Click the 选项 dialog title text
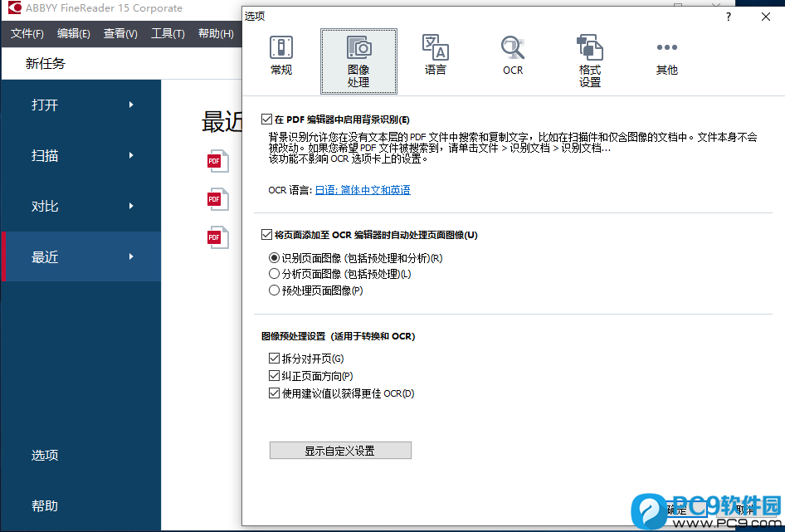This screenshot has height=532, width=785. (255, 16)
